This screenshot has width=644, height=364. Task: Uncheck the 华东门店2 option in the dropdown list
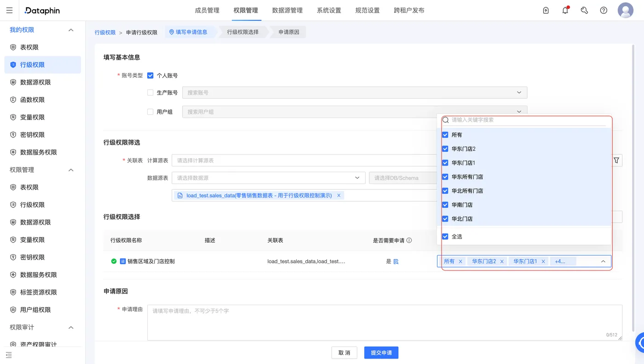pos(445,149)
